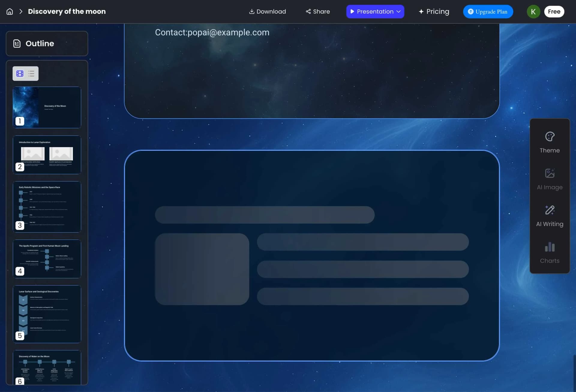Open the Theme panel
576x392 pixels.
(x=550, y=143)
